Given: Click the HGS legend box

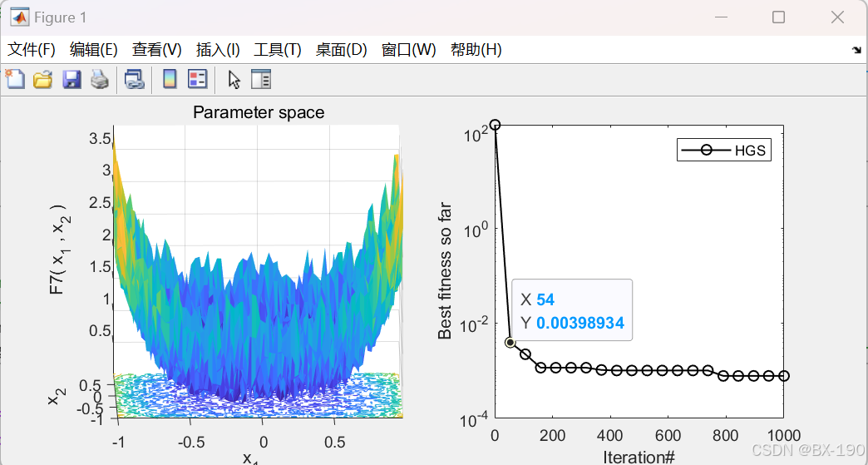Looking at the screenshot, I should click(x=723, y=150).
